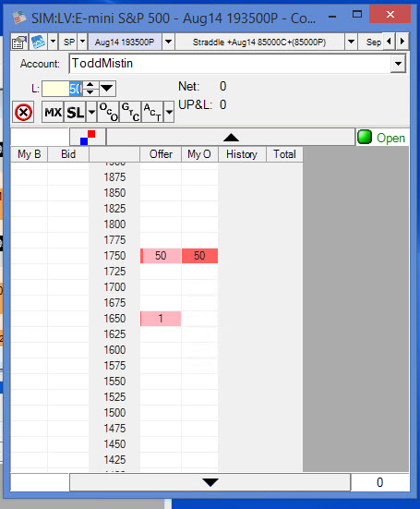Image resolution: width=420 pixels, height=509 pixels.
Task: Expand the Straddle contract dropdown arrow
Action: 351,42
